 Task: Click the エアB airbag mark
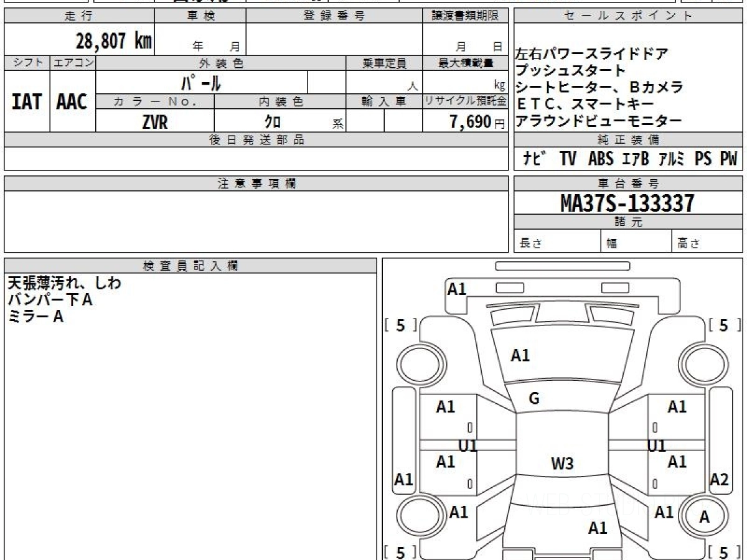pyautogui.click(x=636, y=159)
